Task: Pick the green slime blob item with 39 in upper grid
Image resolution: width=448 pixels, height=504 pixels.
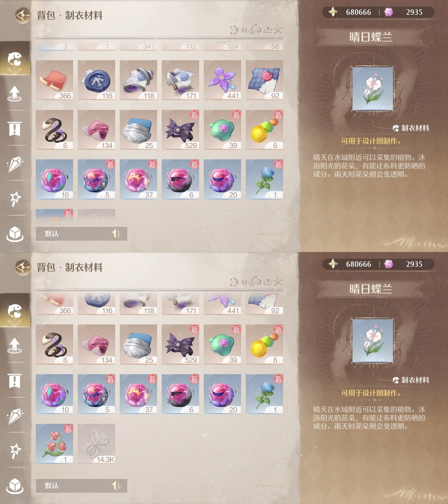Action: pos(222,130)
